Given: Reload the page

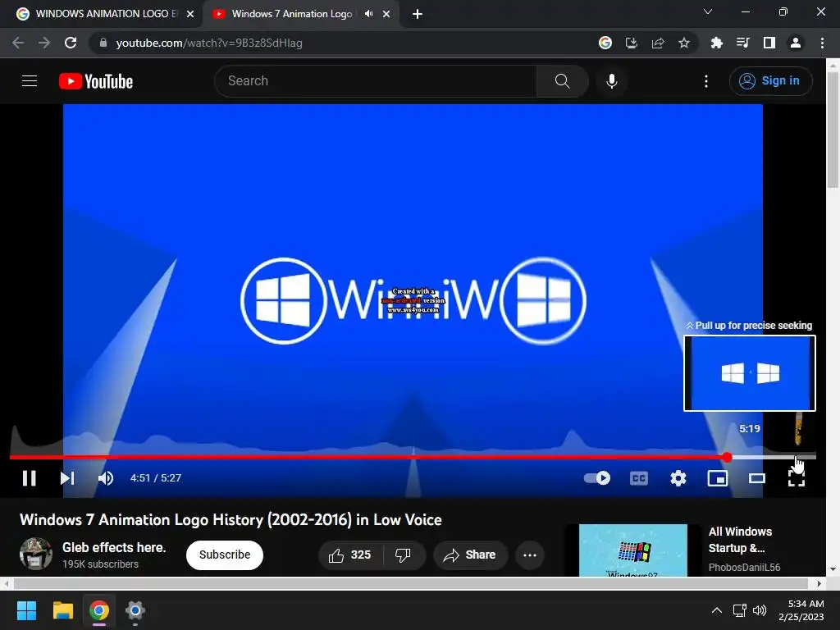Looking at the screenshot, I should (71, 43).
